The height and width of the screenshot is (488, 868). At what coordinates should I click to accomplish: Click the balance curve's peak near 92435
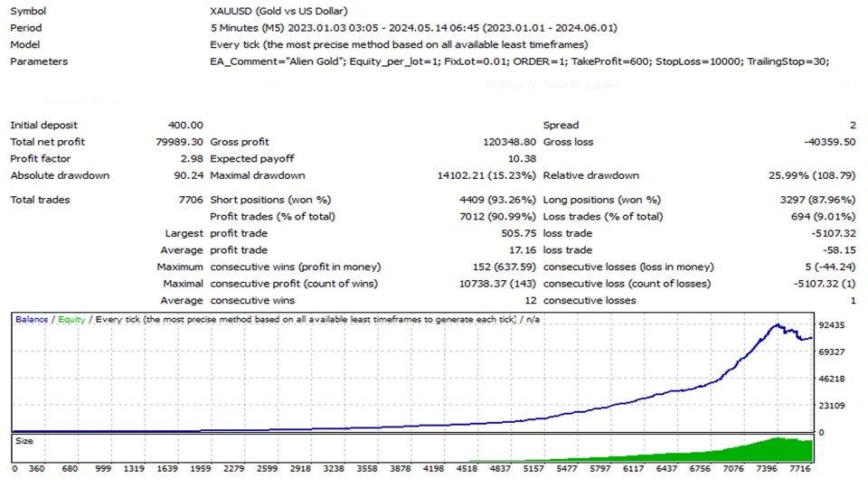point(778,325)
